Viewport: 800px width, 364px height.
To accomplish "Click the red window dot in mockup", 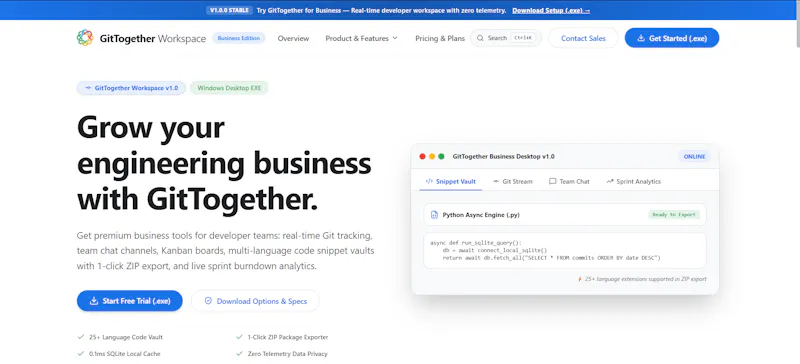I will [x=422, y=156].
